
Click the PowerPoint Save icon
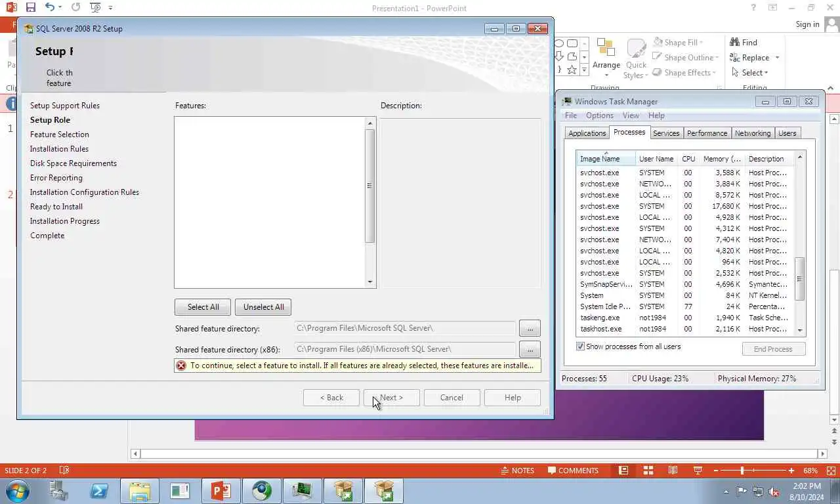(30, 7)
